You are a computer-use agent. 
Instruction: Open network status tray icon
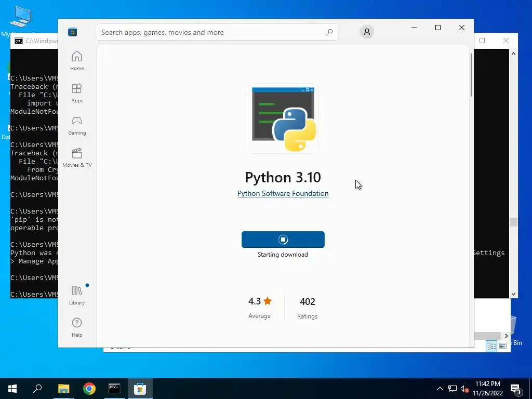(x=453, y=389)
